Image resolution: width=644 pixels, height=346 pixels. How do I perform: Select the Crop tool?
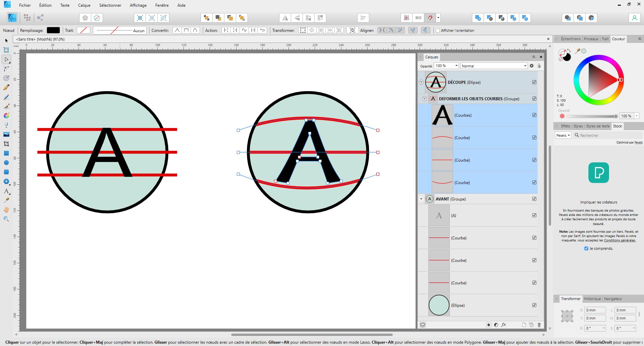[6, 144]
